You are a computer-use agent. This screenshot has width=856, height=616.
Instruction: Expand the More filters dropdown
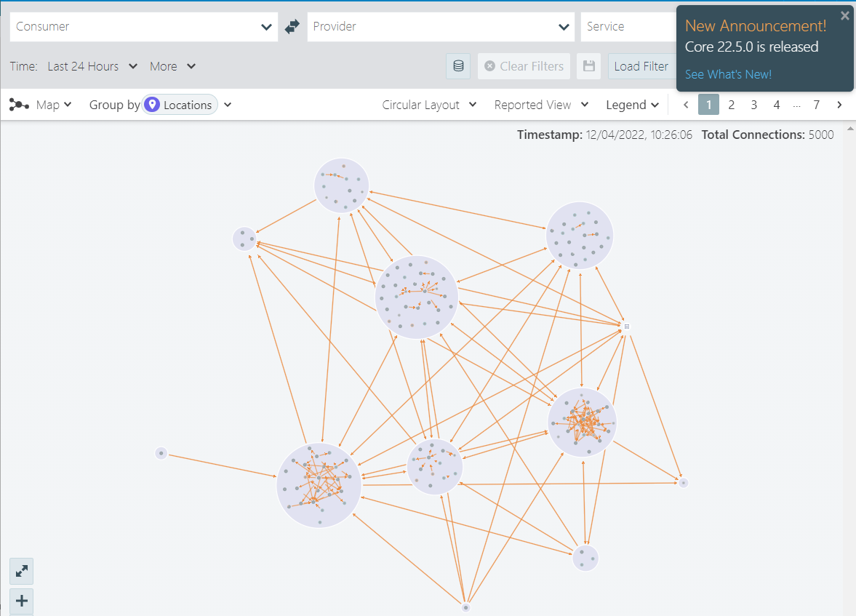[172, 66]
